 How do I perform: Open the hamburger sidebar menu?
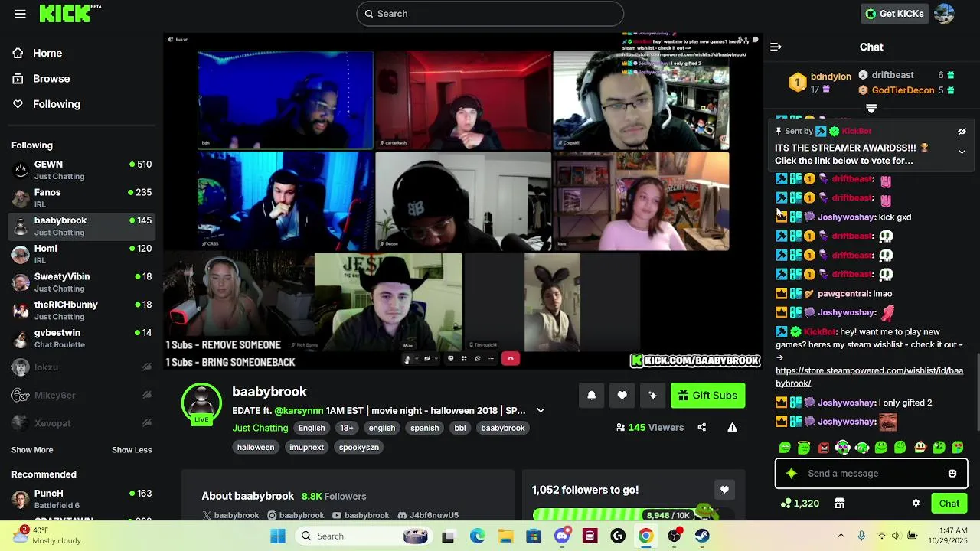(21, 14)
